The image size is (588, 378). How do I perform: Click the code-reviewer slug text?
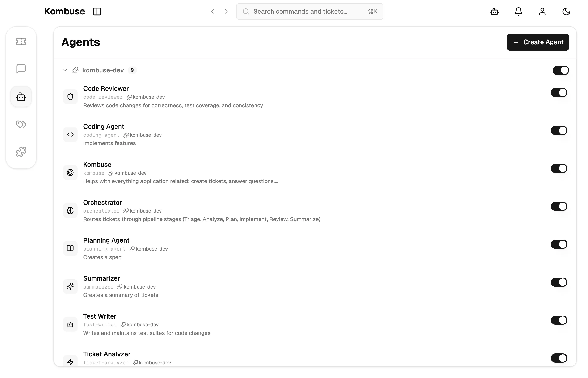click(x=103, y=97)
